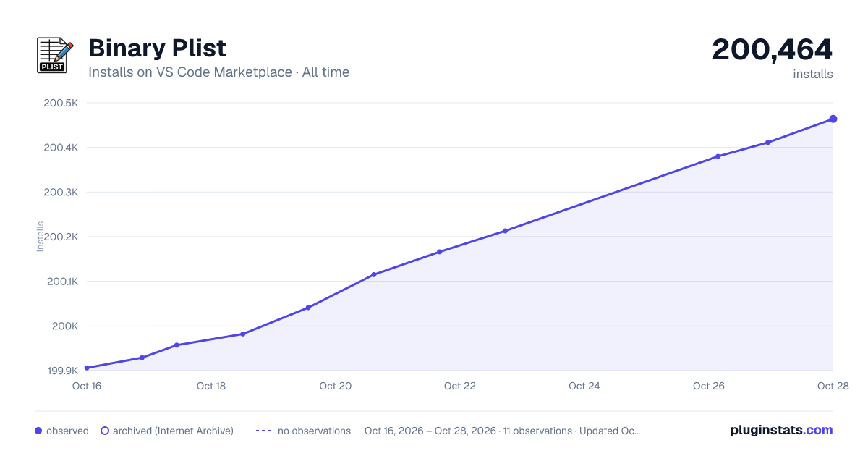Select the data point between Oct 22 and Oct 24
This screenshot has width=868, height=456.
[x=505, y=231]
